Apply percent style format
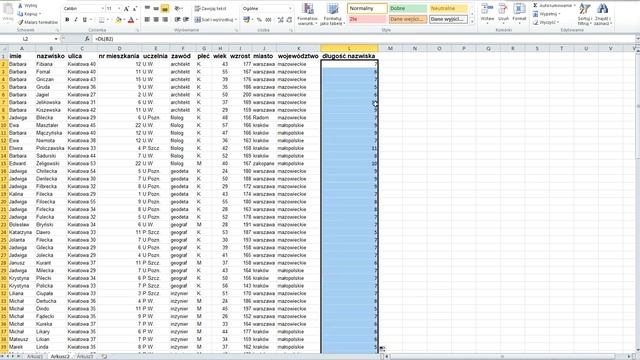Screen dimensions: 640x360 (x=259, y=20)
